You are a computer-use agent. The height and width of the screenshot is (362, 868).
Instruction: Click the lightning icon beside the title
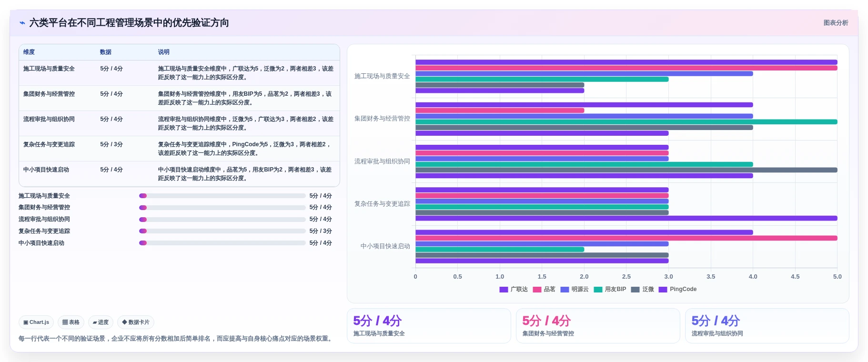pos(22,23)
